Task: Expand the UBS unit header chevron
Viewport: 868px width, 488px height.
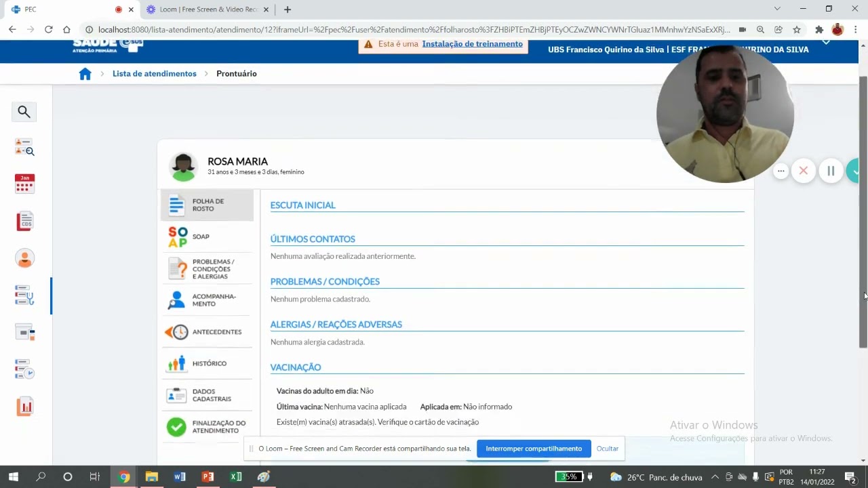Action: [x=826, y=43]
